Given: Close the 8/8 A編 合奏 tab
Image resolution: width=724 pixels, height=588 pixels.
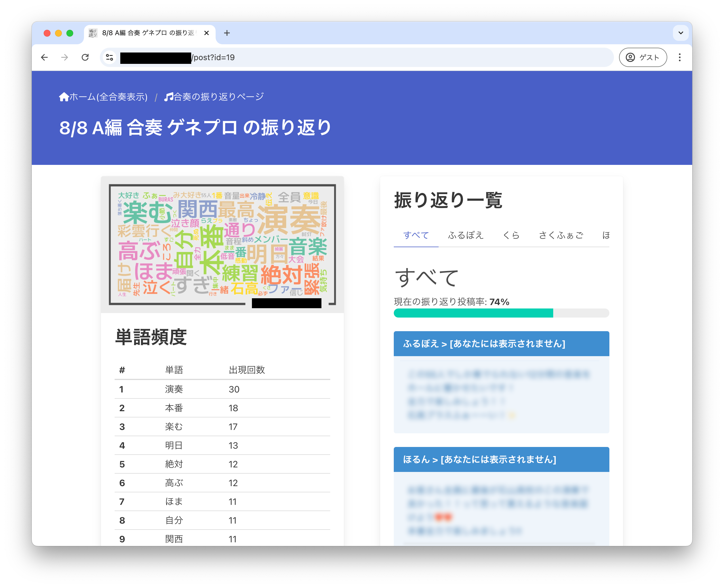Looking at the screenshot, I should click(x=207, y=33).
